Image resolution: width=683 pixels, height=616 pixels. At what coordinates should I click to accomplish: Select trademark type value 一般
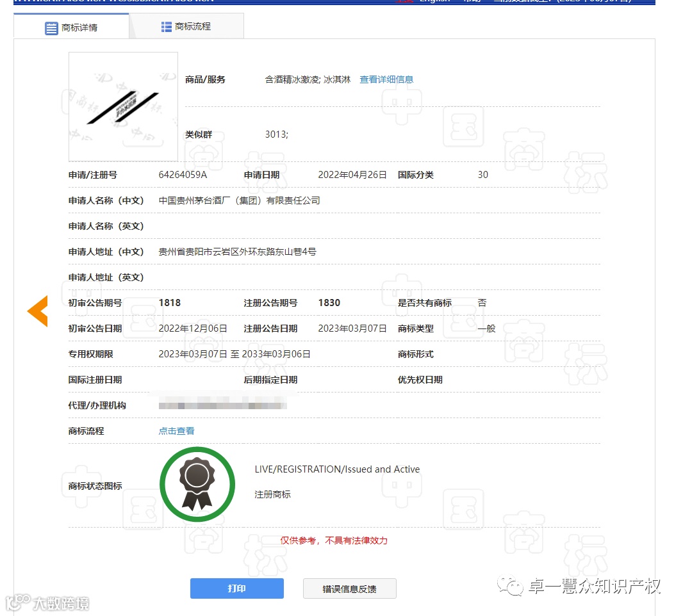tap(486, 328)
